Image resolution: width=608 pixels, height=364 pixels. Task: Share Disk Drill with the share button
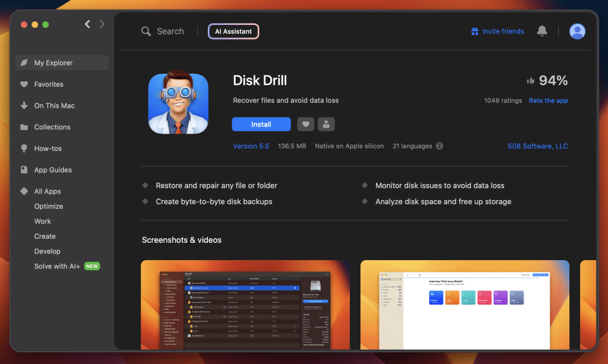pyautogui.click(x=326, y=124)
